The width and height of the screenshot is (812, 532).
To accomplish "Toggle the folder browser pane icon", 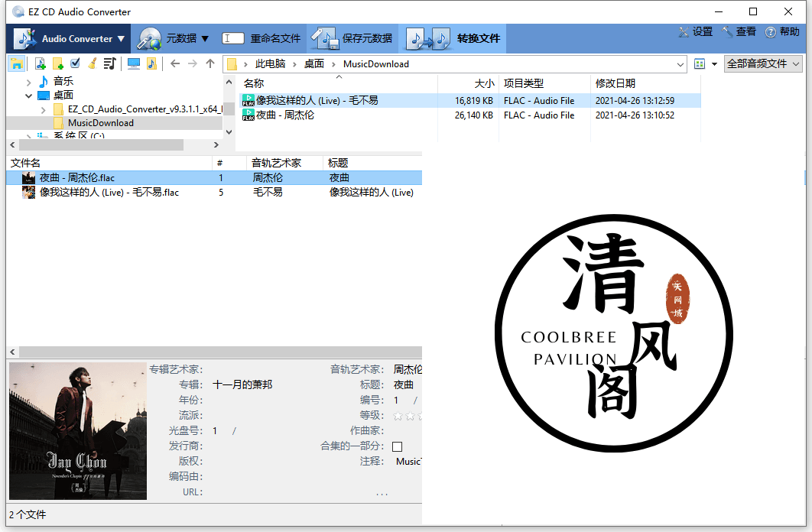I will [x=17, y=63].
